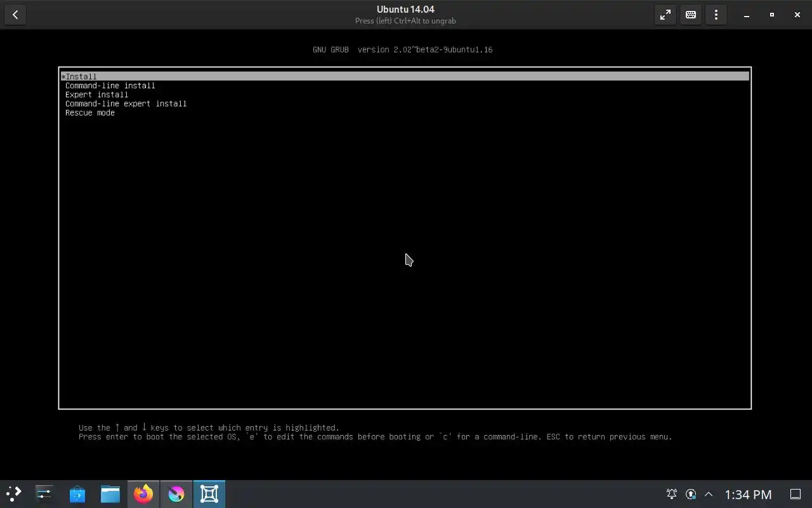Open the application launcher in taskbar
812x508 pixels.
coord(14,494)
